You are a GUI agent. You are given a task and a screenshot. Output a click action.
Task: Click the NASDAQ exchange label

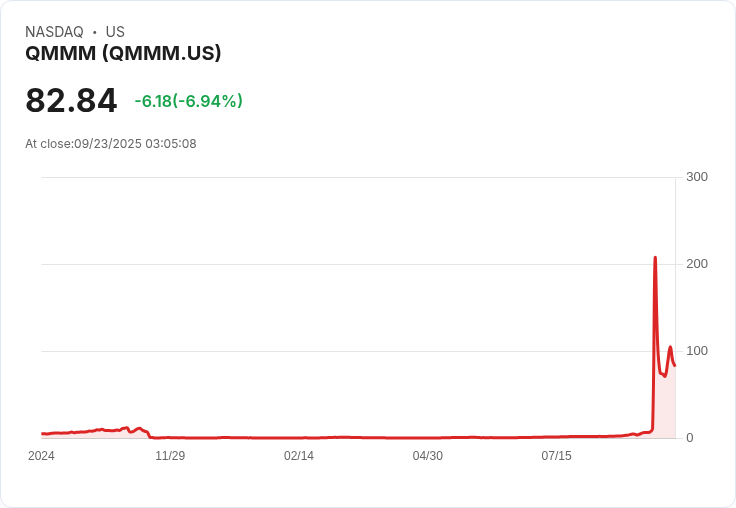[54, 32]
